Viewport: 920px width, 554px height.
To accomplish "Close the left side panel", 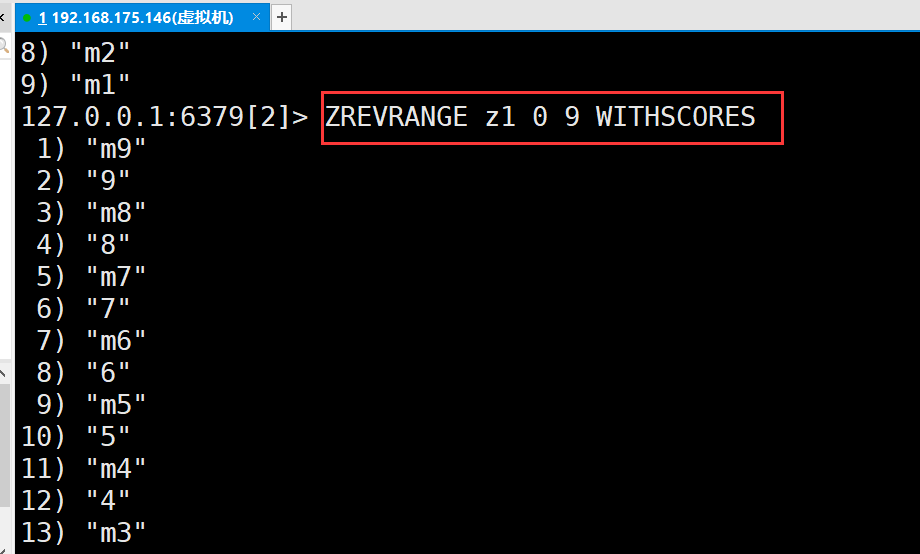I will click(x=5, y=17).
